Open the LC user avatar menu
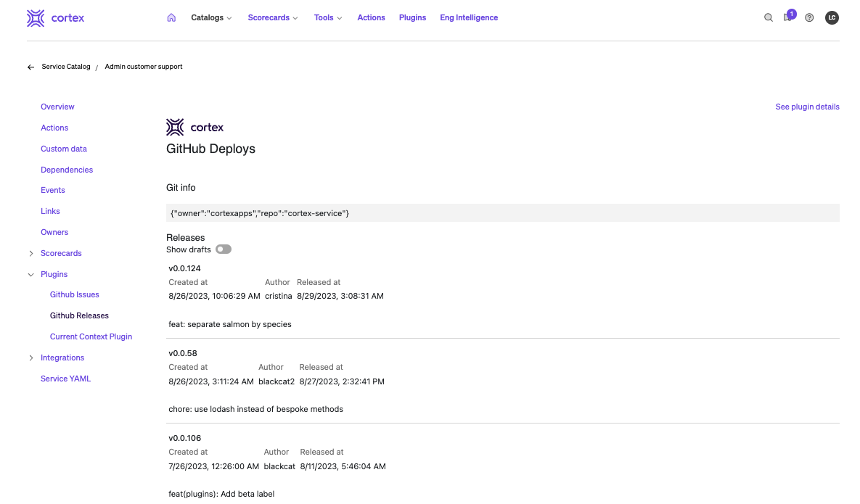 point(832,17)
